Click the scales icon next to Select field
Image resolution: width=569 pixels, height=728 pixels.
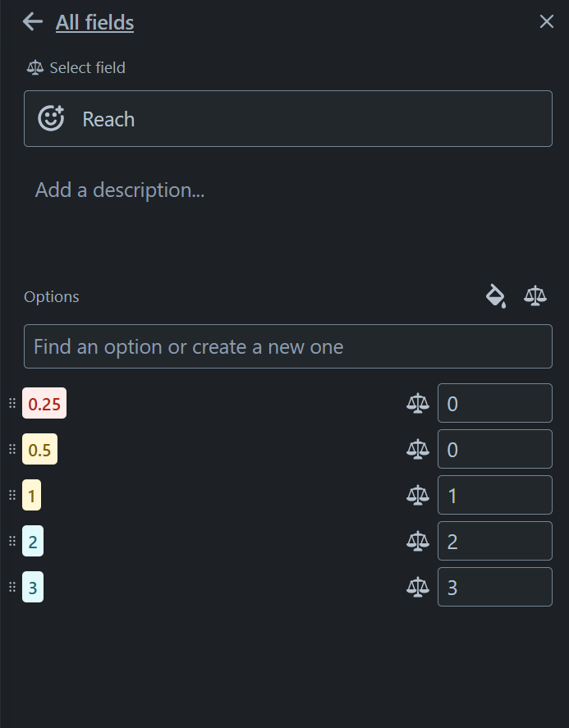[35, 67]
